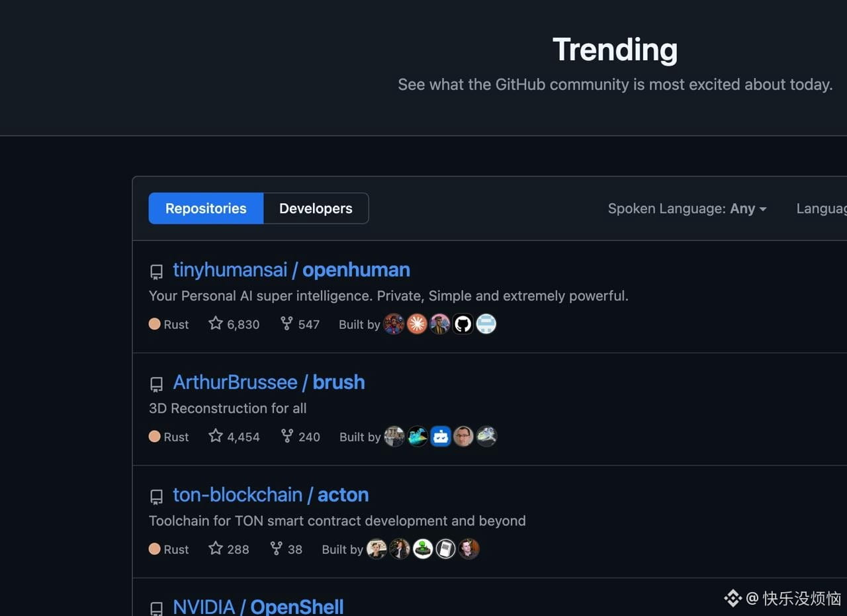This screenshot has width=847, height=616.
Task: Open the fork count of openhuman
Action: 300,324
